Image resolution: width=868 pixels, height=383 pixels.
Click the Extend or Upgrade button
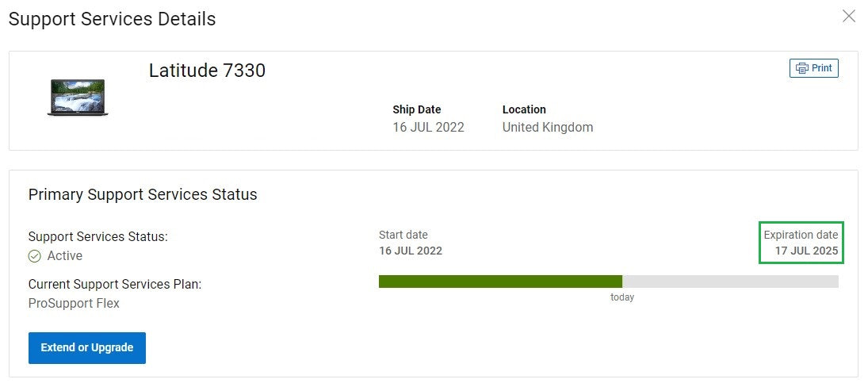[87, 347]
